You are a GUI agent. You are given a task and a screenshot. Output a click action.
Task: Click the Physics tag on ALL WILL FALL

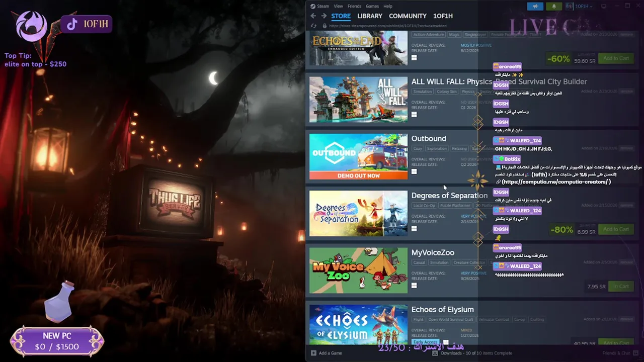pos(468,92)
